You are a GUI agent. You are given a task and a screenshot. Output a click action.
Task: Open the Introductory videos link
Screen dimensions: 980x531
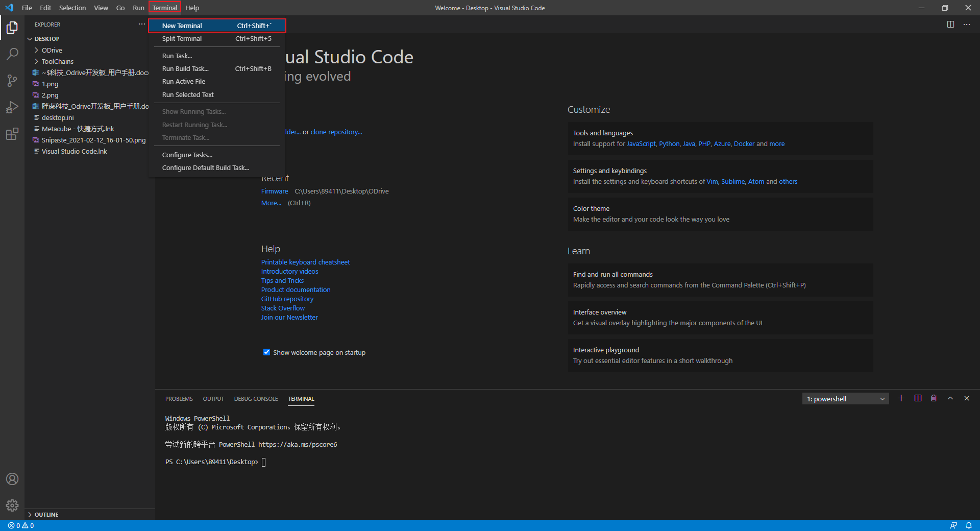(x=289, y=271)
